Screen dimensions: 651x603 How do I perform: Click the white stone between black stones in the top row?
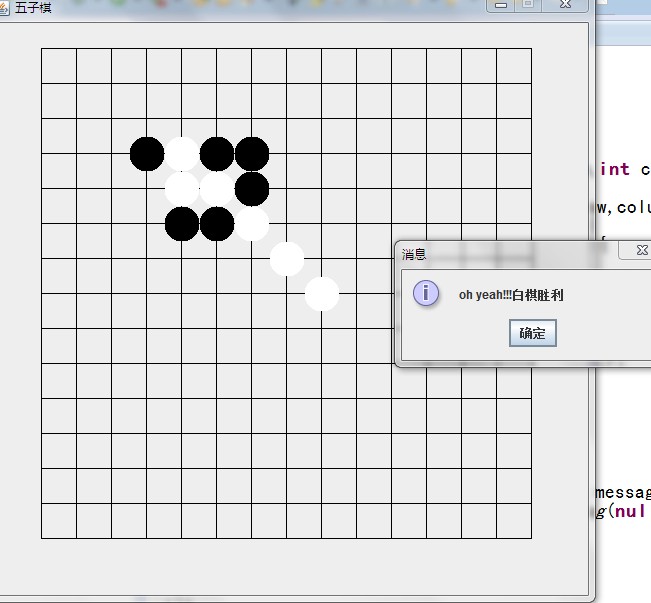(182, 154)
